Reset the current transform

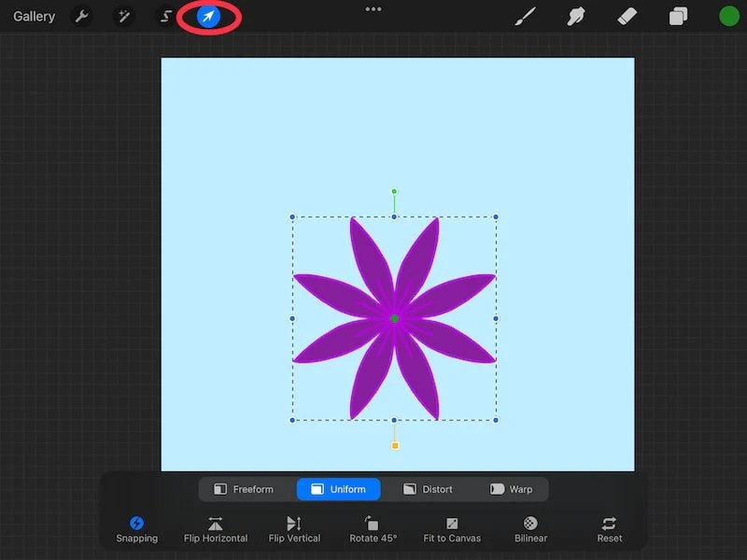[x=609, y=529]
